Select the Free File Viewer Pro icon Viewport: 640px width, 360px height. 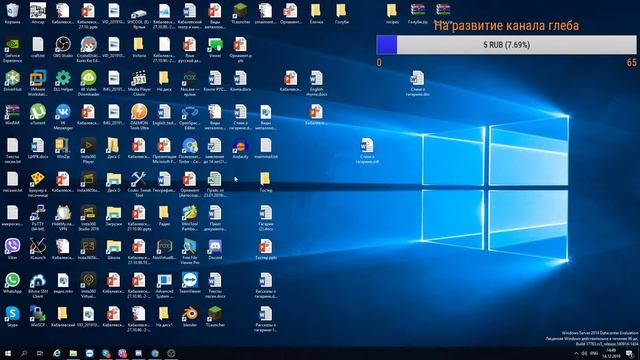pyautogui.click(x=189, y=251)
